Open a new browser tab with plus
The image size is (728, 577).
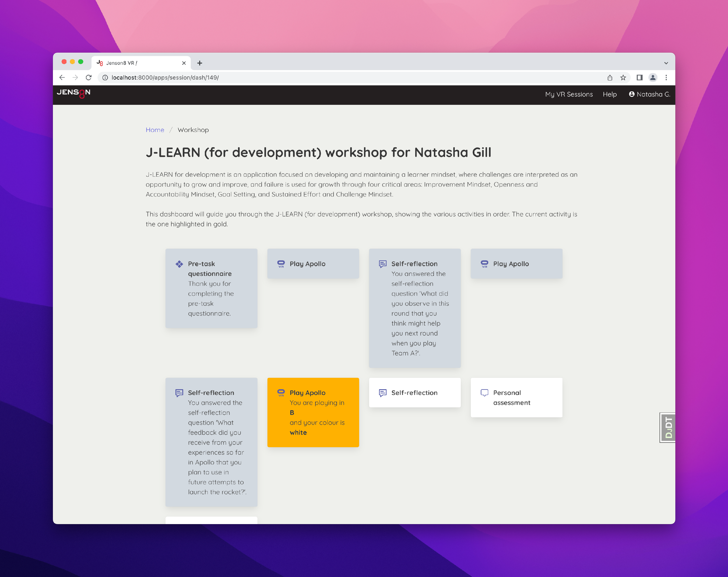coord(199,63)
